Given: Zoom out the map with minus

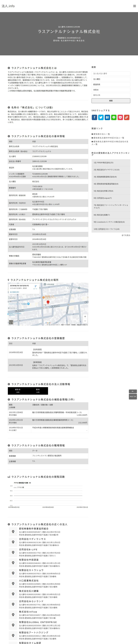Looking at the screenshot, I should 85,321.
